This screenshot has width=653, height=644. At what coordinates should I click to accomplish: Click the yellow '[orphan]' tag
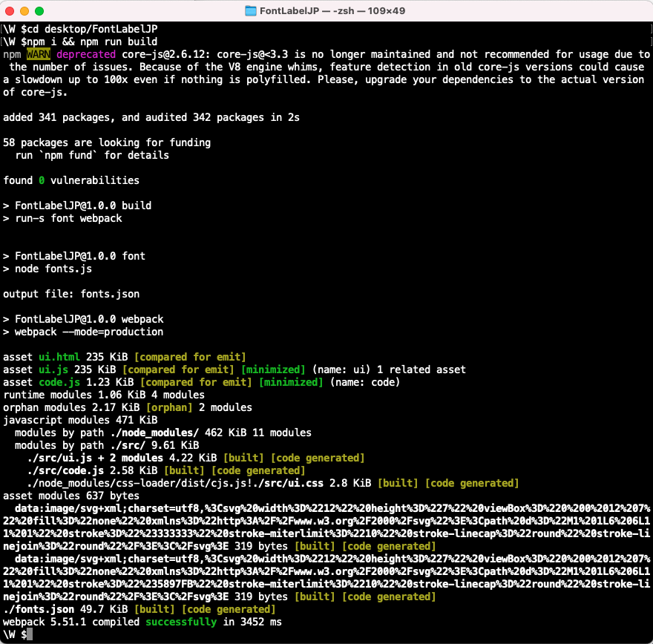click(169, 407)
